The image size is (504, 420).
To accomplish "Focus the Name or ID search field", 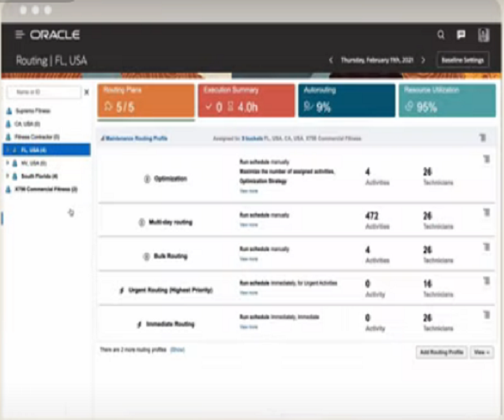I will [x=44, y=92].
